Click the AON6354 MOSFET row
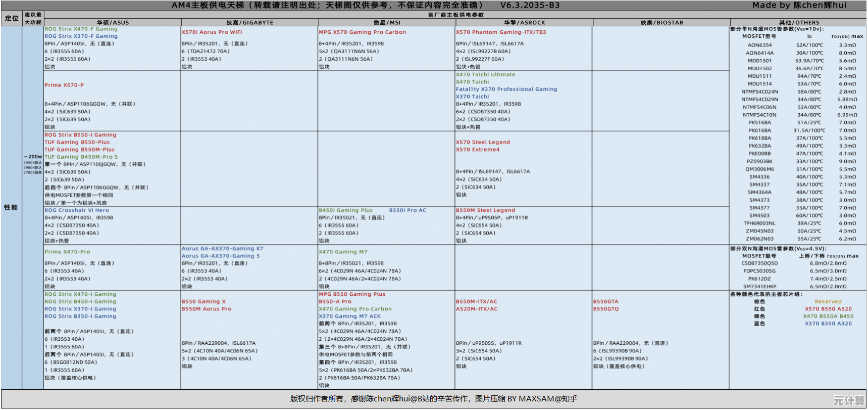 coord(759,45)
